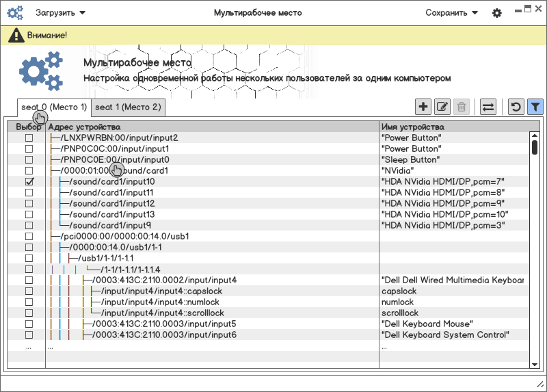Screen dimensions: 547x392
Task: Click "HDA NVidia HDMI/DP,pcm=10" cell
Action: click(x=445, y=214)
